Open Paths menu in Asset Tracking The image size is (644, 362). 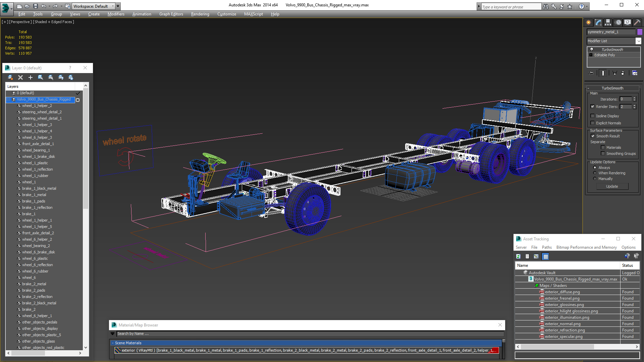pos(547,247)
